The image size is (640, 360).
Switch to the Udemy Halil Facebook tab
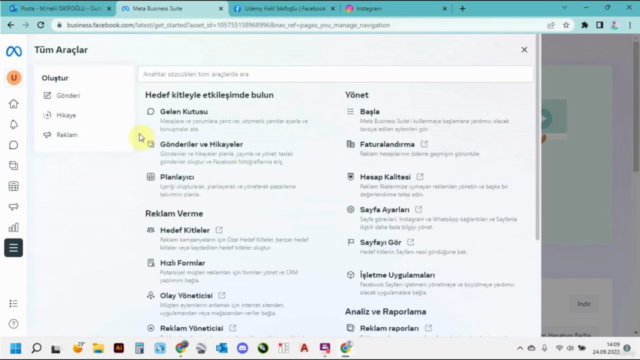(x=284, y=9)
